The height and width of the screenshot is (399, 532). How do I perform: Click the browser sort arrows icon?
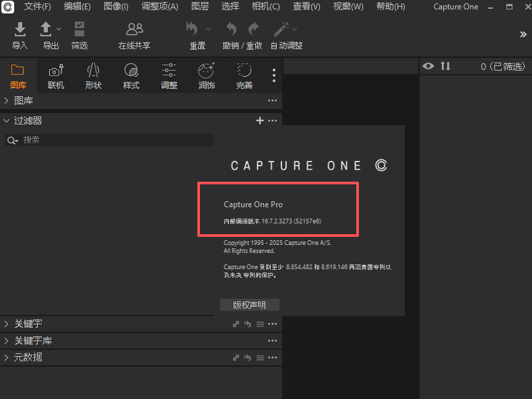(446, 66)
